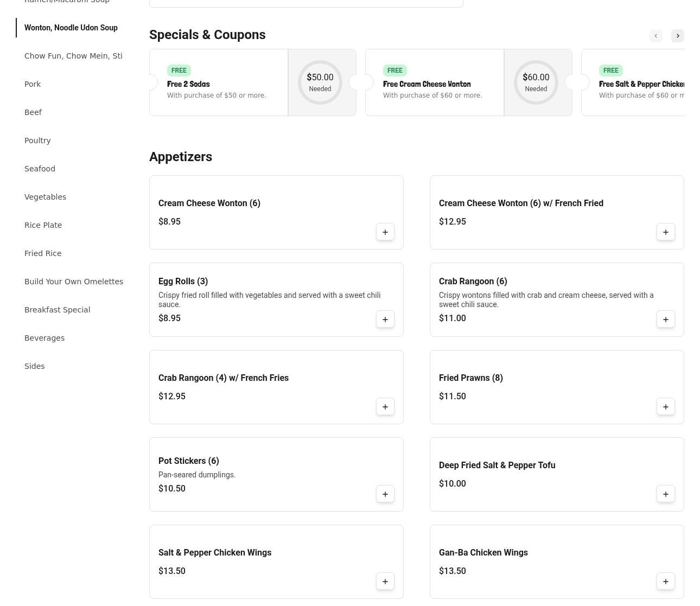
Task: Select Wonton, Noodle Udon Soup category
Action: (71, 28)
